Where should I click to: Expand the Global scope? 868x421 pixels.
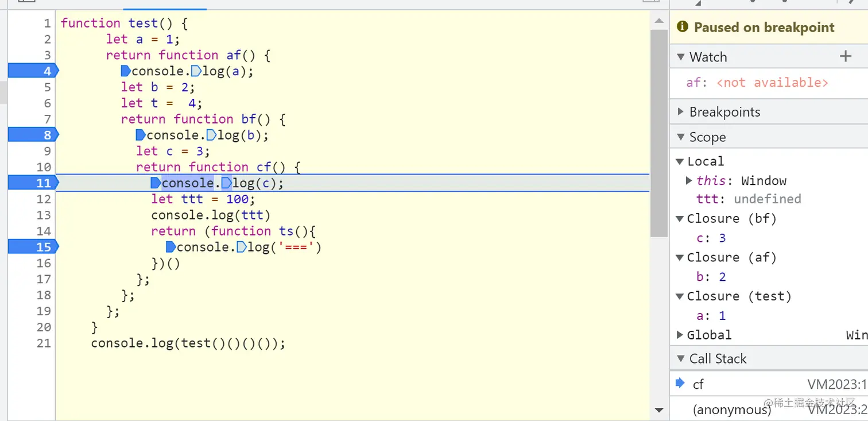click(680, 335)
